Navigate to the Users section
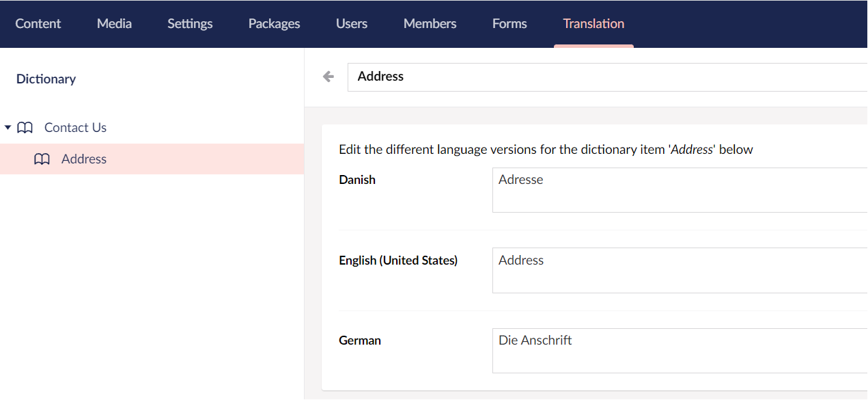868x400 pixels. pyautogui.click(x=352, y=24)
